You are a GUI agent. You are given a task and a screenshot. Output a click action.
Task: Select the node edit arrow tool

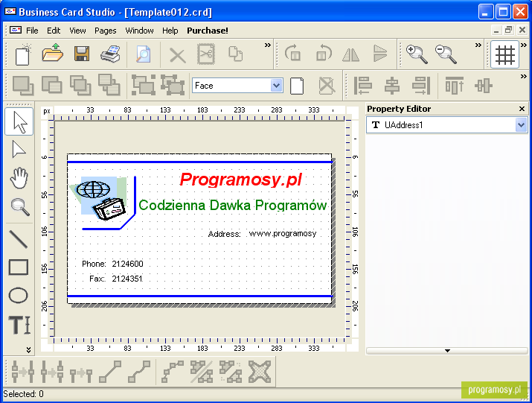point(19,150)
